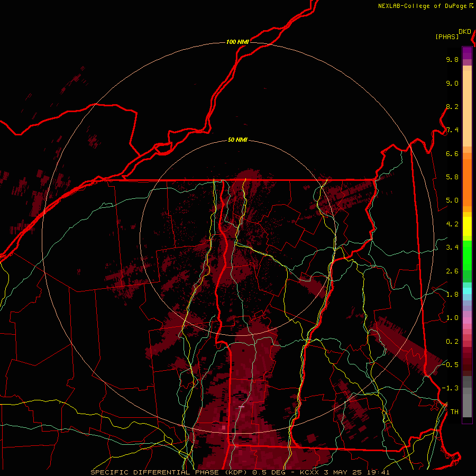Click the Specific Differential Phase caption text
476x476 pixels.
click(x=240, y=472)
